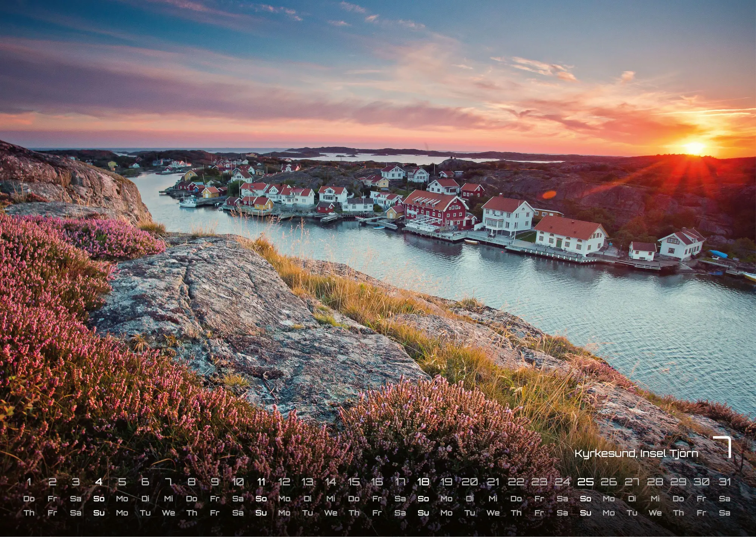Click English 'Th' label under date 1
Screen dimensions: 756x537
point(29,513)
